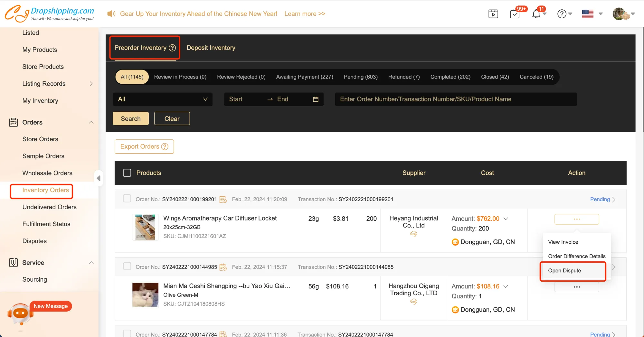Click the note icon beside order SY2402221000199201
The image size is (644, 337).
click(x=223, y=200)
